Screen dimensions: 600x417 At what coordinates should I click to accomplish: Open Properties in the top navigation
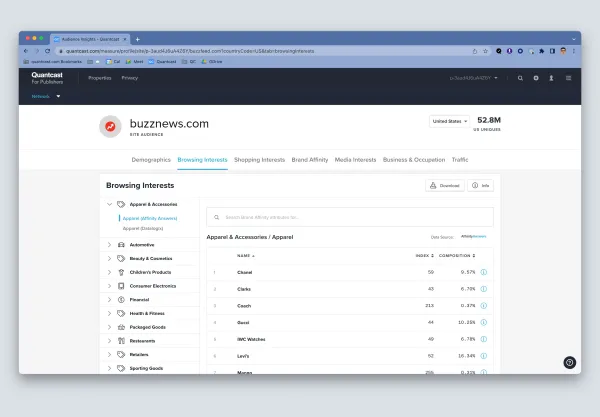99,78
